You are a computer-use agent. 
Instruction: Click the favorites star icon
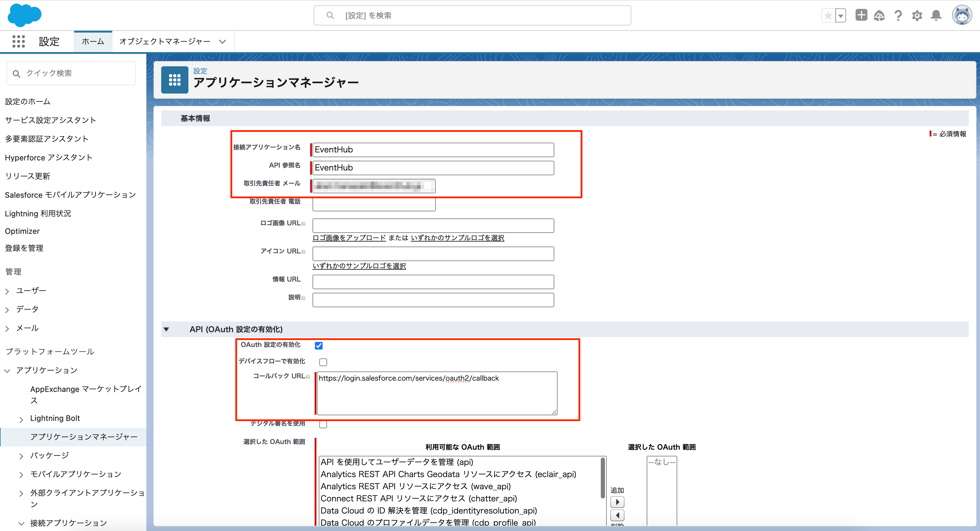[828, 16]
